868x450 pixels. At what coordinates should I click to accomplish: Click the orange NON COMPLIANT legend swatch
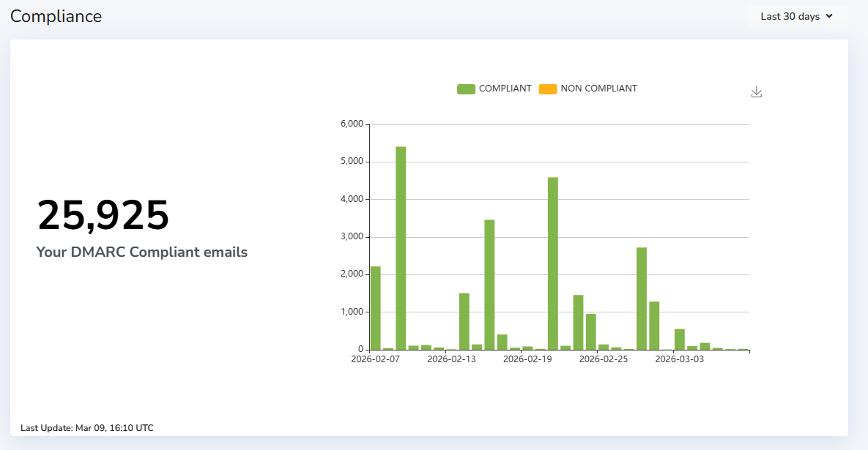(x=548, y=89)
